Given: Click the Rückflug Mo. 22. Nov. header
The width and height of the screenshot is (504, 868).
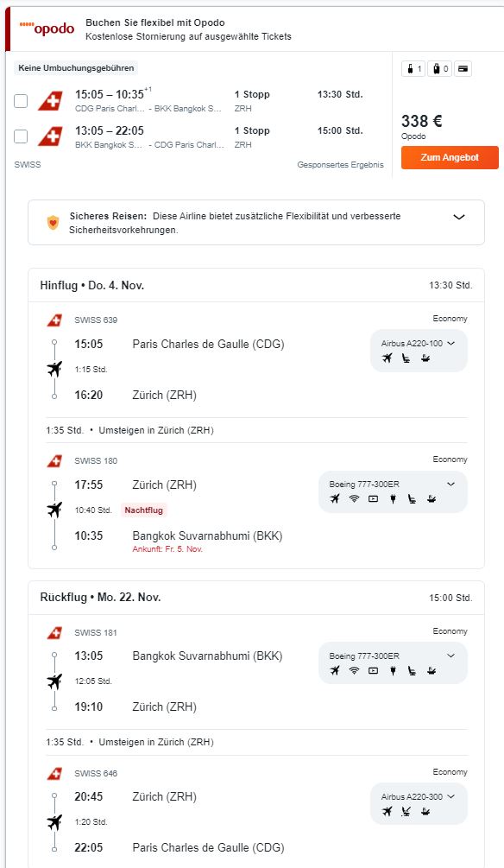Looking at the screenshot, I should [x=100, y=598].
